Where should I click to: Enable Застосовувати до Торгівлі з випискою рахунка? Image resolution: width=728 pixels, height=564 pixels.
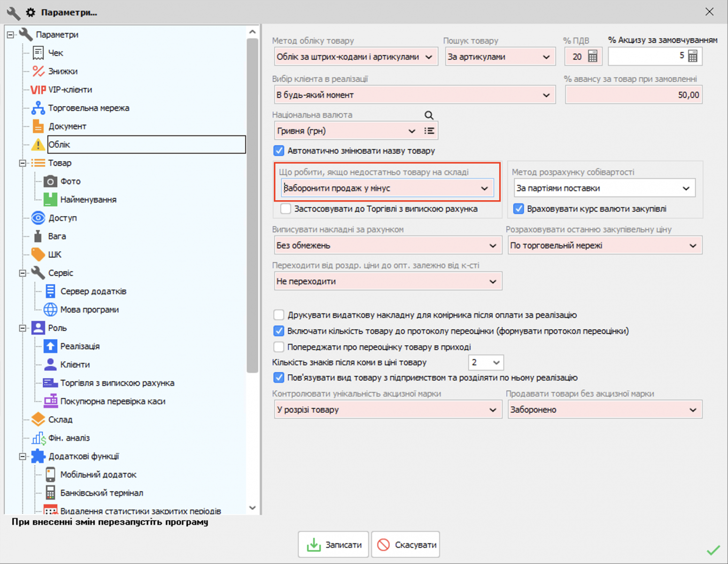click(286, 209)
